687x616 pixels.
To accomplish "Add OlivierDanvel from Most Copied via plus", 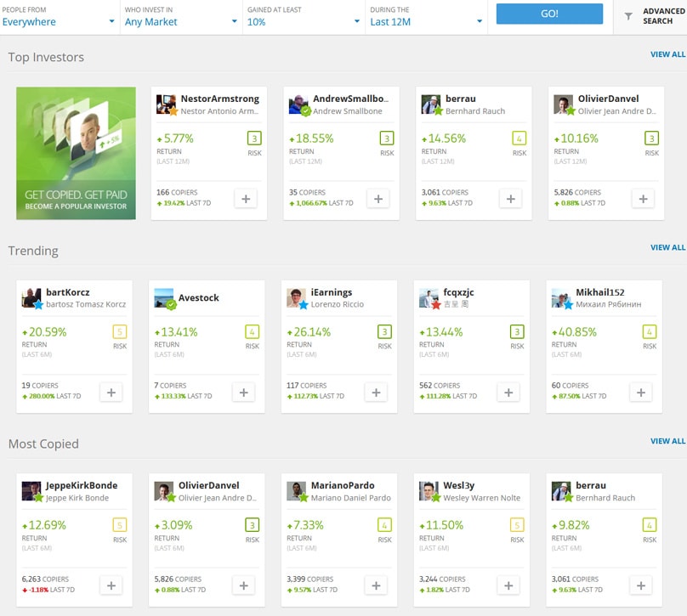I will [x=244, y=585].
